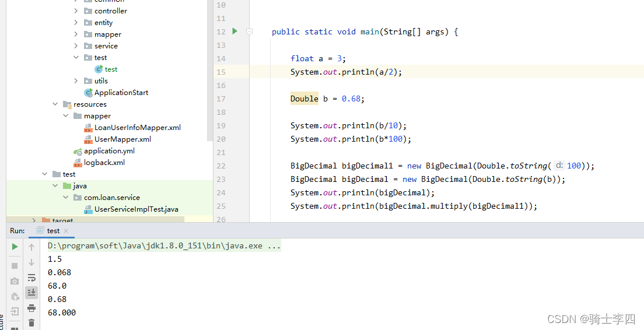Clear all console output with the trash icon

pyautogui.click(x=32, y=322)
